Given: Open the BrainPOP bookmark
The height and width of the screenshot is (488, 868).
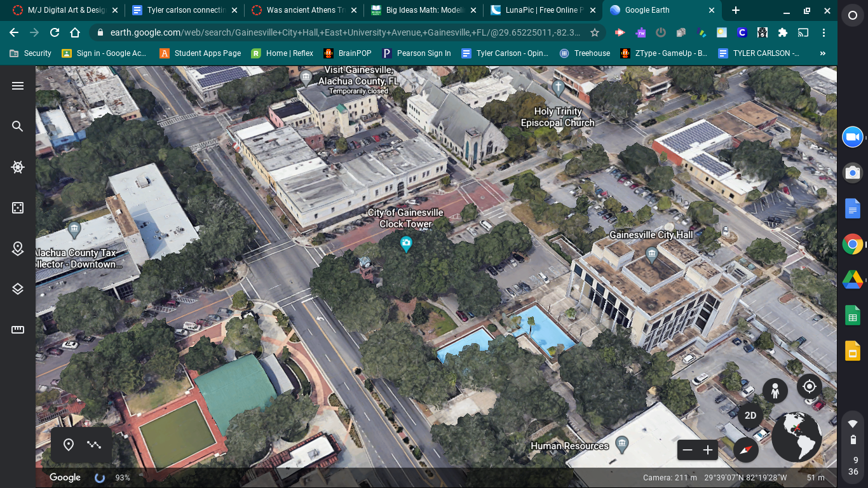Looking at the screenshot, I should point(347,53).
